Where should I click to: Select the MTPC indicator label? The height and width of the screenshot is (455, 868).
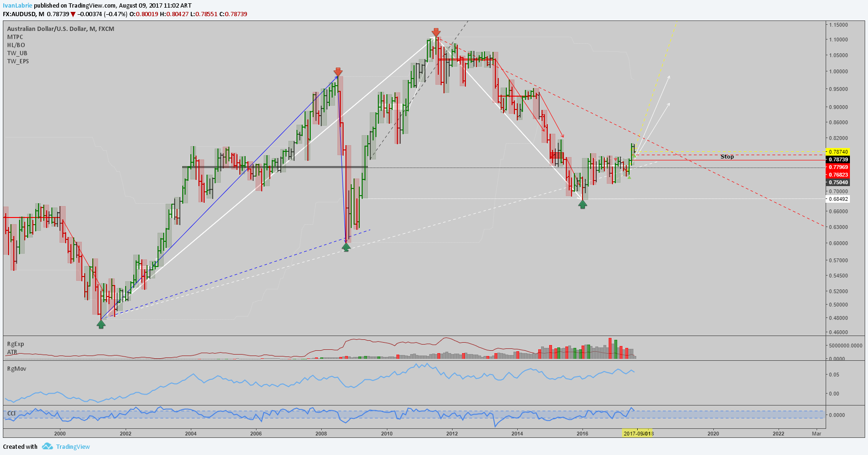(x=15, y=37)
